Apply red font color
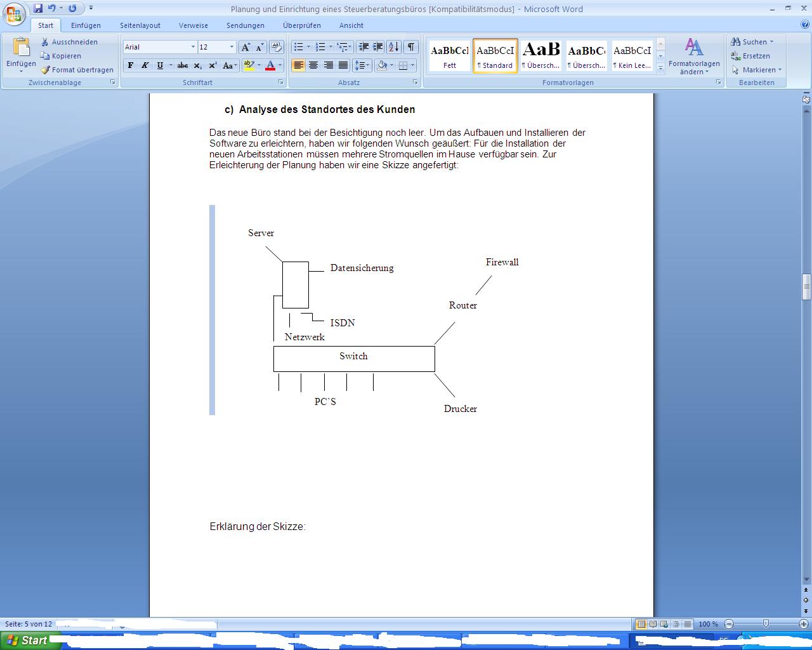 [270, 65]
